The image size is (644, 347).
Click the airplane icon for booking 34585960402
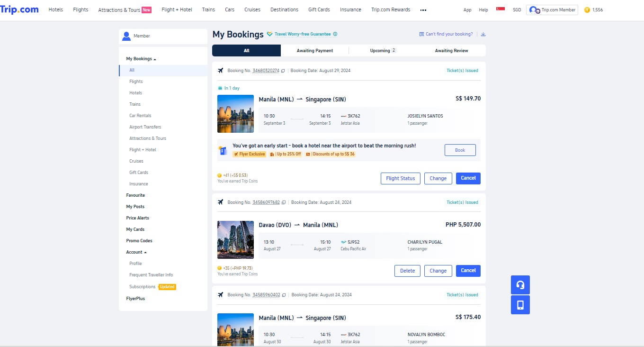pyautogui.click(x=220, y=295)
